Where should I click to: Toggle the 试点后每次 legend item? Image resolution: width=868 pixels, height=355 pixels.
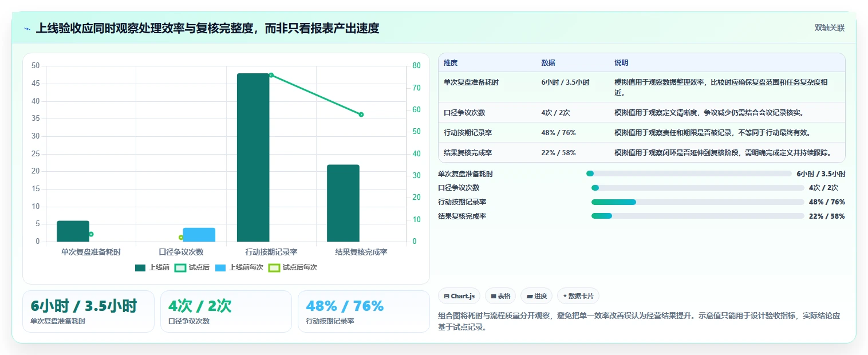click(293, 267)
